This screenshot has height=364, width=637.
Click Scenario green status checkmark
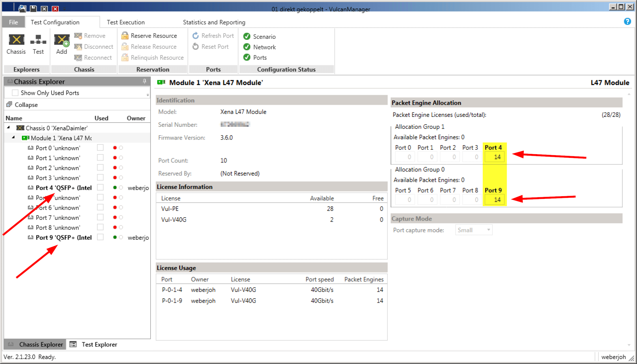247,36
